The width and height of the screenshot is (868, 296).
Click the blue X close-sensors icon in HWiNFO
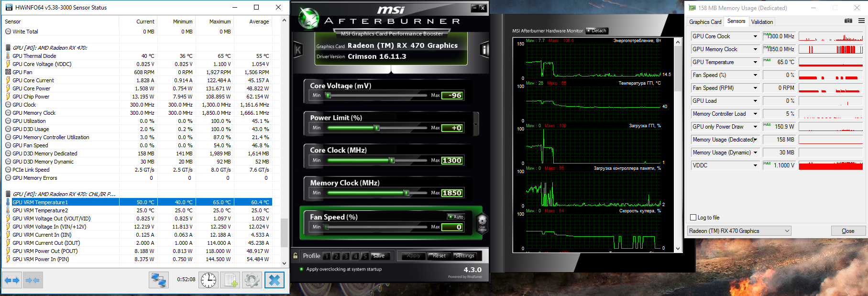click(275, 280)
